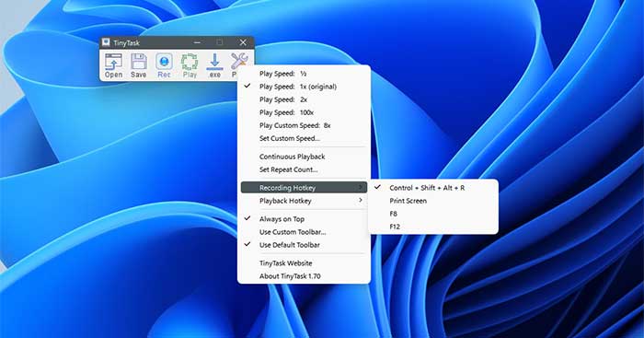Select Play Custom Speed 8x
The width and height of the screenshot is (644, 338).
click(304, 125)
